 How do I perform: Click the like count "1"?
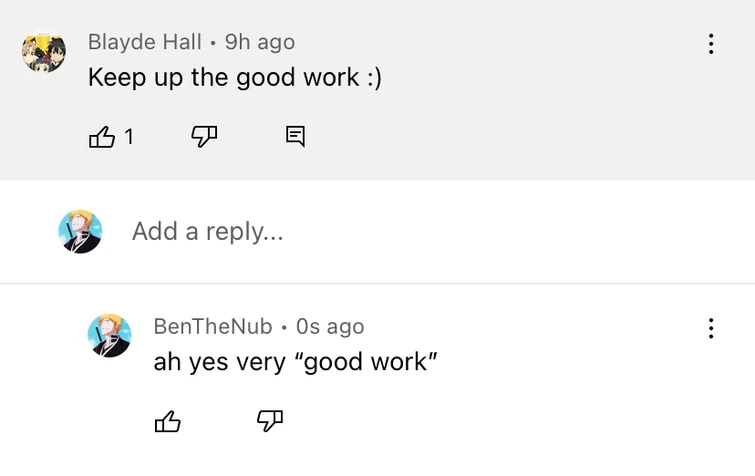point(129,137)
